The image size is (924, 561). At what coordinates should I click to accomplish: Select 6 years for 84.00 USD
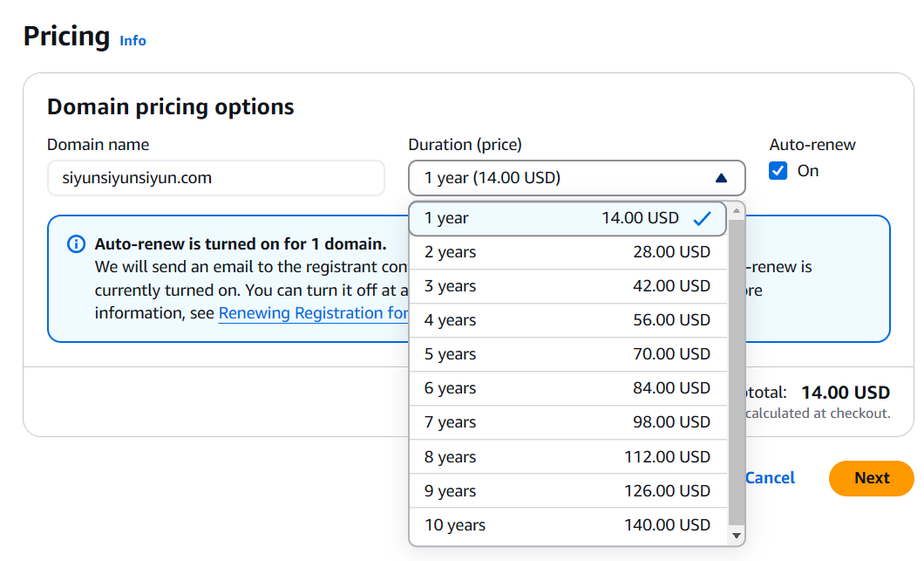[x=567, y=389]
